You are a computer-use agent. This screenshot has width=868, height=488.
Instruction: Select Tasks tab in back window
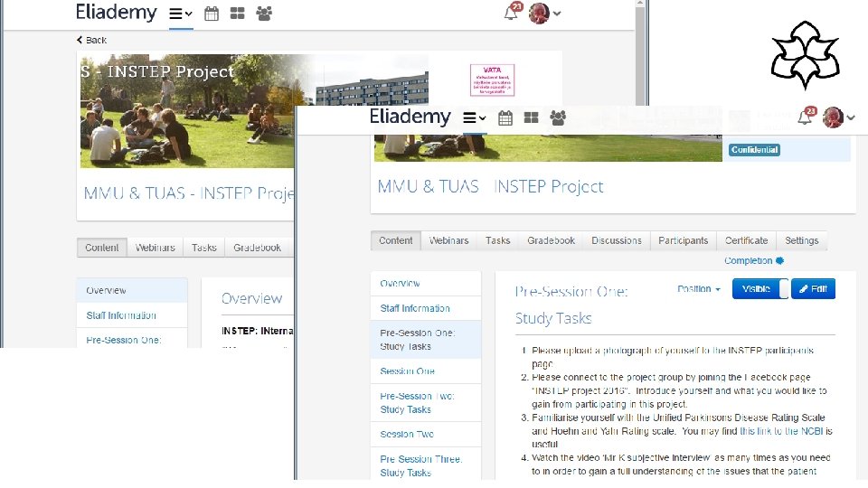pos(203,248)
